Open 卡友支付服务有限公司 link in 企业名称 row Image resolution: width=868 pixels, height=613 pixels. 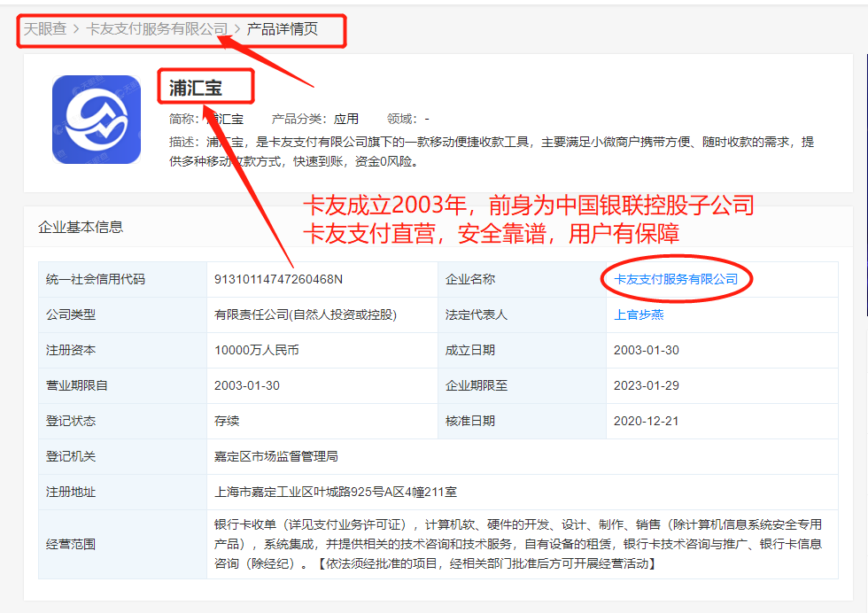[676, 279]
